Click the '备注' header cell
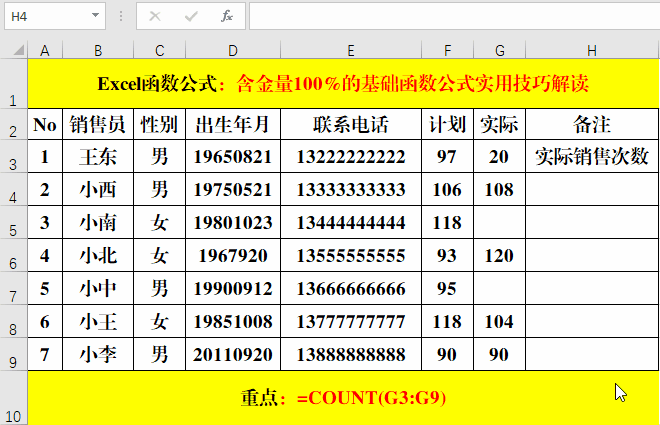660x425 pixels. coord(592,124)
